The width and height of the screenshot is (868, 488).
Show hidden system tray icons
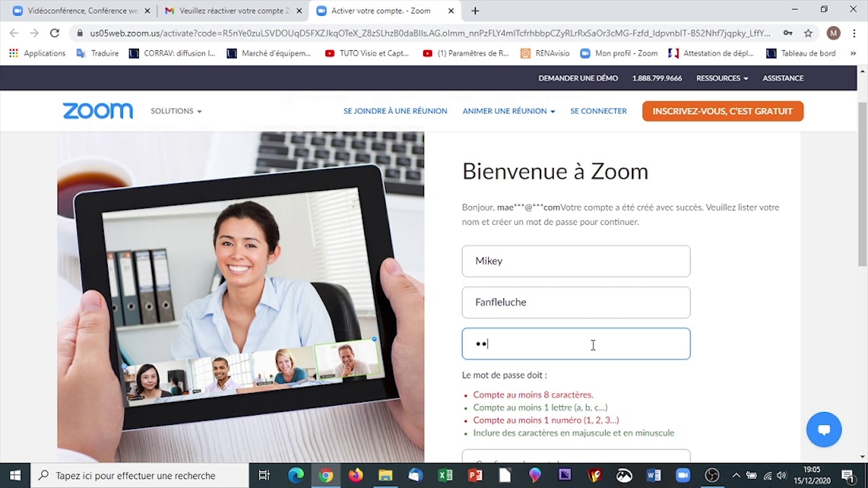tap(736, 475)
